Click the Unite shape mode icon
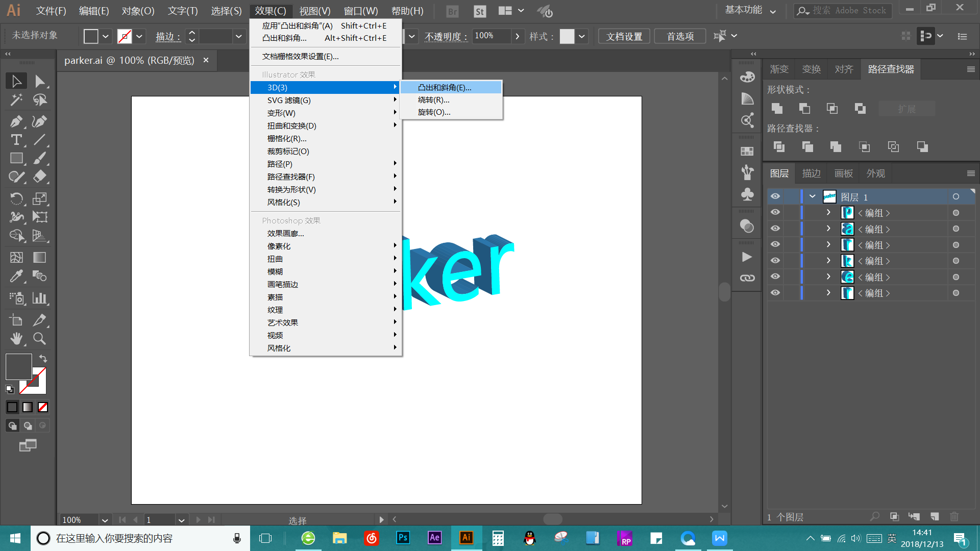The height and width of the screenshot is (551, 980). tap(777, 108)
